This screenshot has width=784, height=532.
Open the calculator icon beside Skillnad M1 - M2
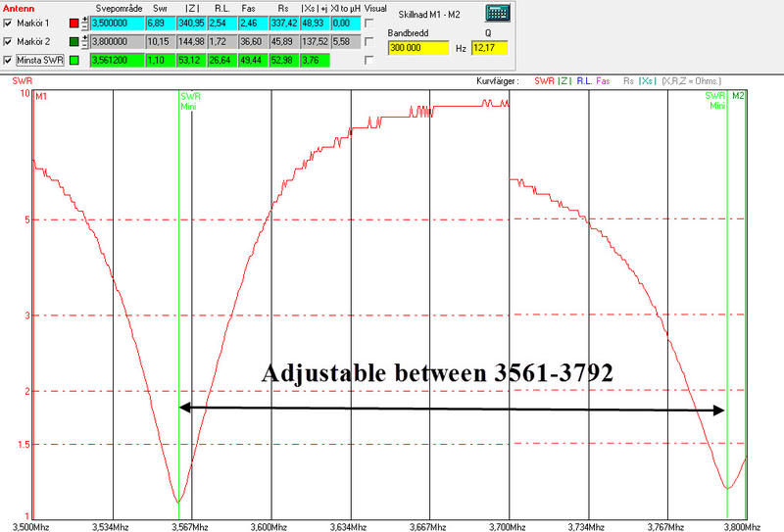click(x=498, y=13)
